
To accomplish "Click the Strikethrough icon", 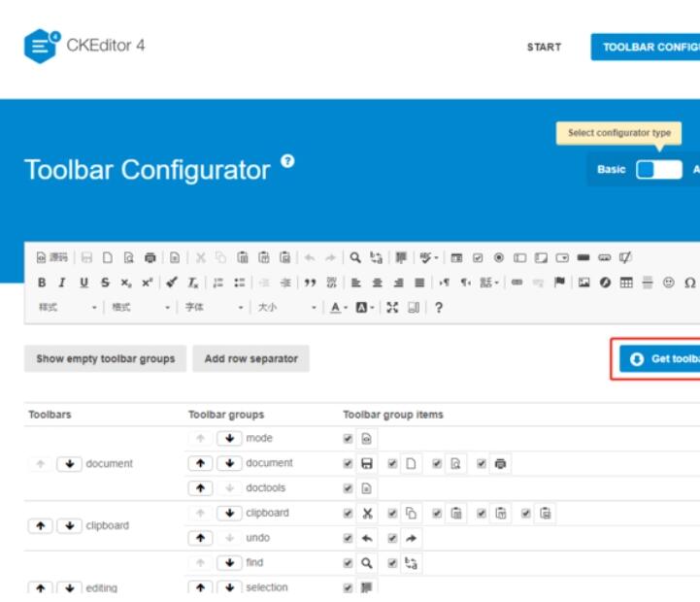I will tap(105, 283).
